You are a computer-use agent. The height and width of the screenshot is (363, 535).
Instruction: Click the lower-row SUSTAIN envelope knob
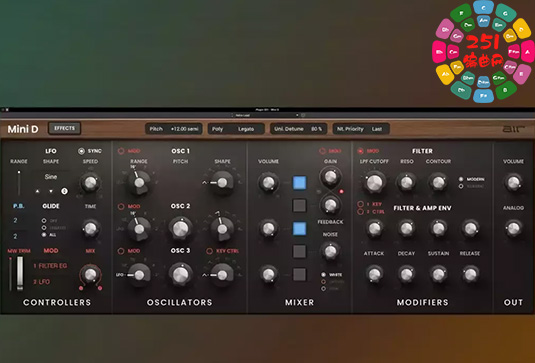(438, 274)
